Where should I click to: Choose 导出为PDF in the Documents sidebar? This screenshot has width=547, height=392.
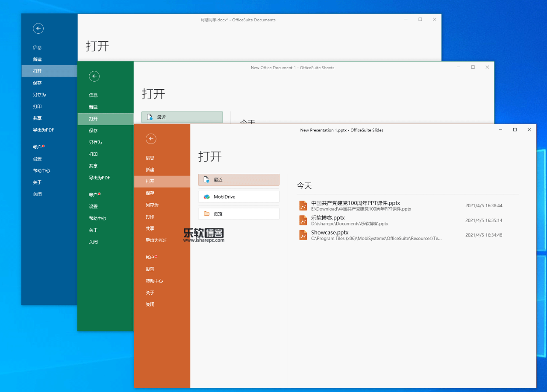tap(44, 130)
